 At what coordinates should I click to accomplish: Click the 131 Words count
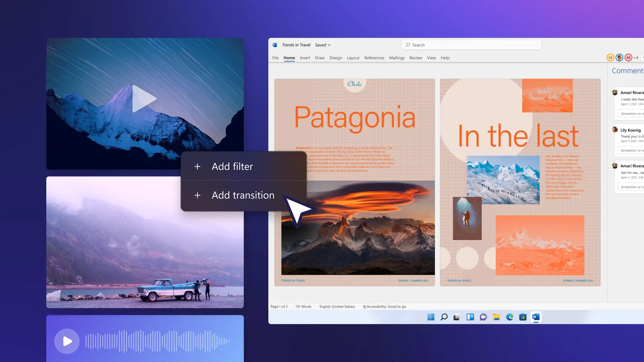point(303,307)
